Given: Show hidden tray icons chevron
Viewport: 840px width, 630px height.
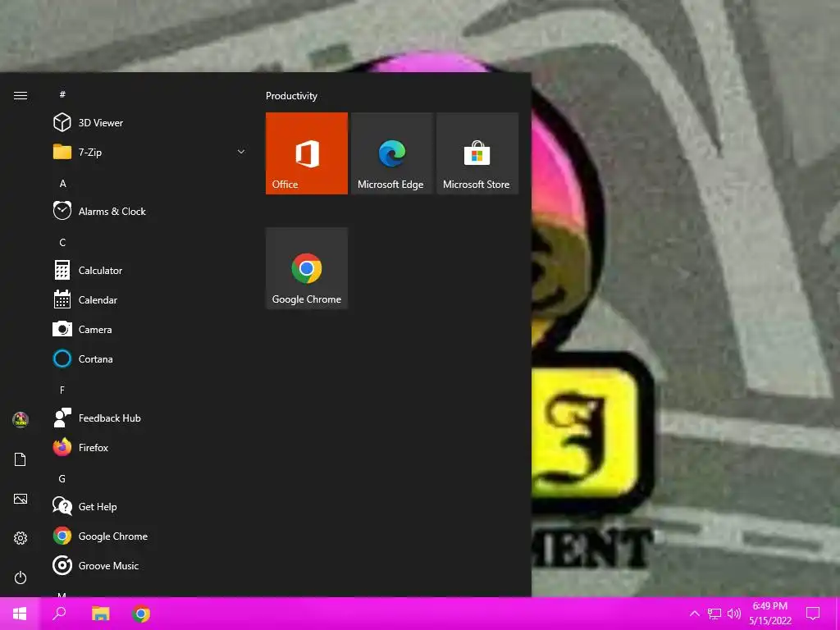Looking at the screenshot, I should (x=694, y=614).
